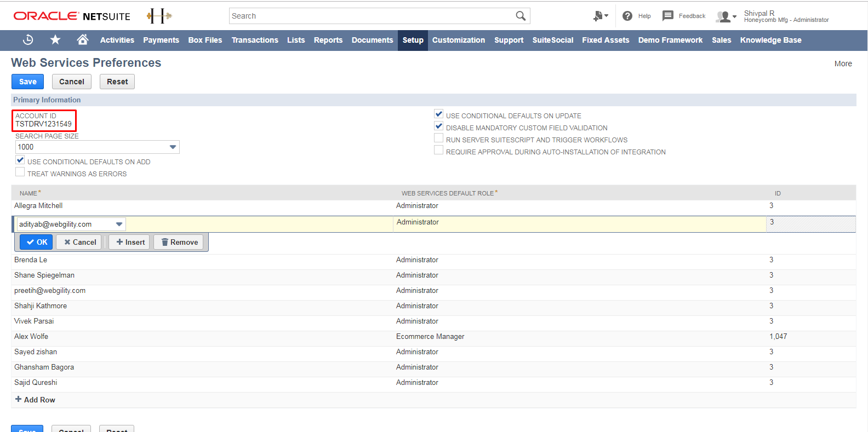Open the Fixed Assets menu
The width and height of the screenshot is (868, 432).
[606, 40]
